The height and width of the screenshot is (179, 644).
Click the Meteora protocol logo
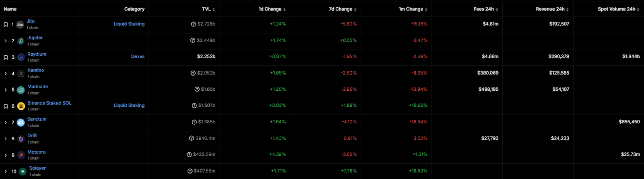coord(21,155)
